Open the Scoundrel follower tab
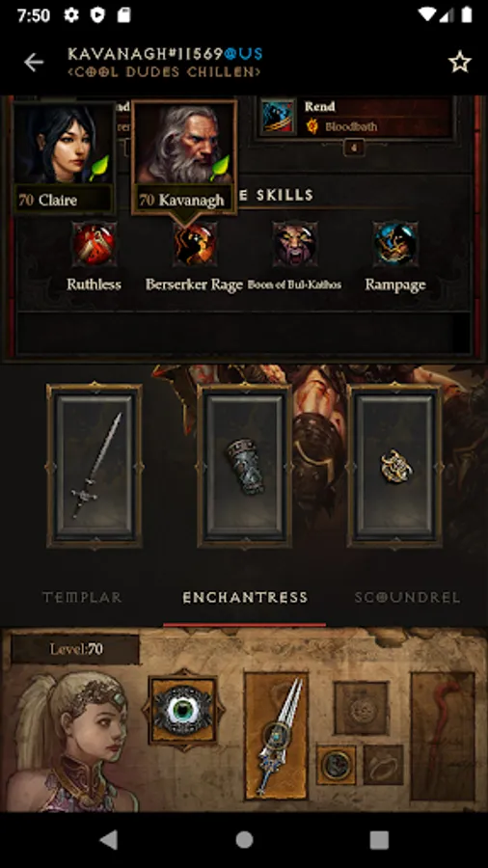This screenshot has width=488, height=868. click(407, 598)
